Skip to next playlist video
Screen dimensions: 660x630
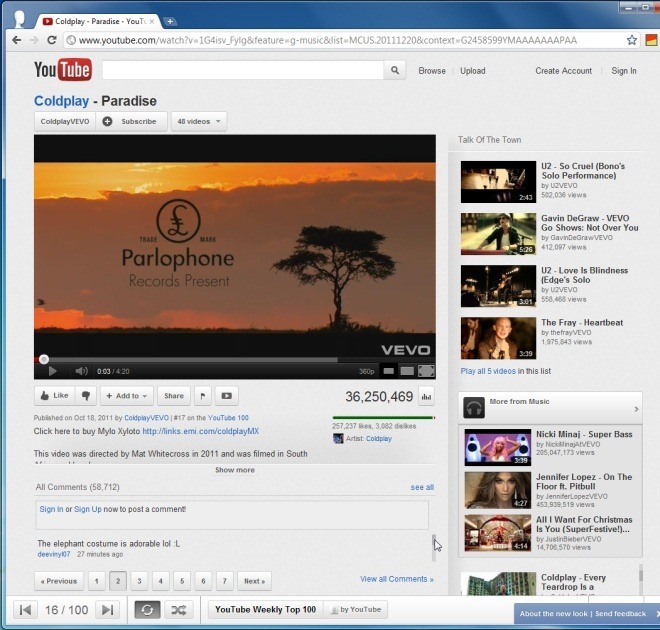107,610
